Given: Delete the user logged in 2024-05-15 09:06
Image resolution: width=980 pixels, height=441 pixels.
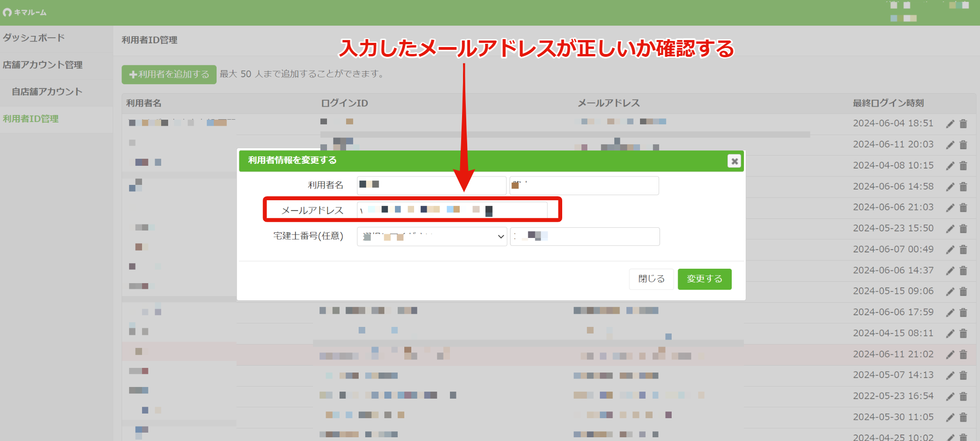Looking at the screenshot, I should point(963,292).
